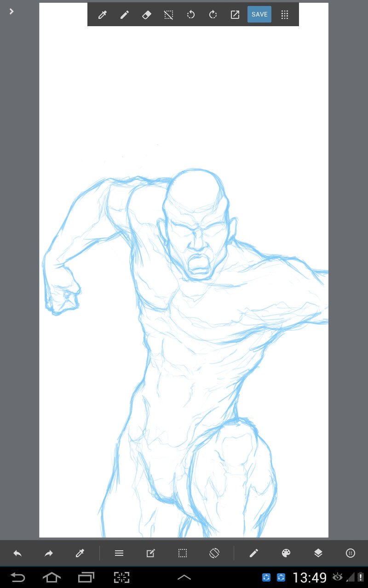
Task: Open the grid menu in top toolbar
Action: 284,15
